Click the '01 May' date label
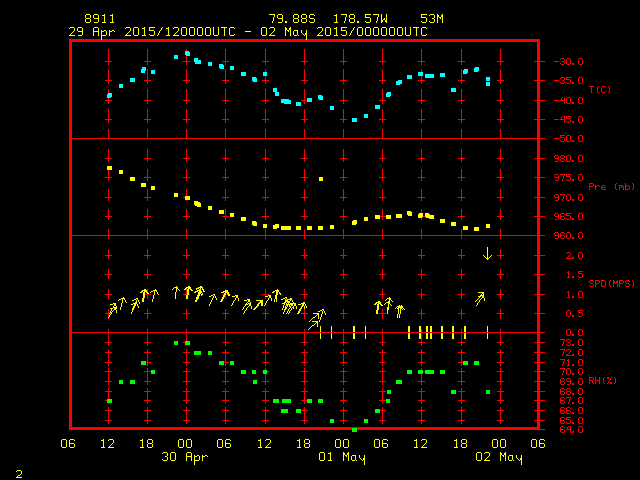 [342, 457]
